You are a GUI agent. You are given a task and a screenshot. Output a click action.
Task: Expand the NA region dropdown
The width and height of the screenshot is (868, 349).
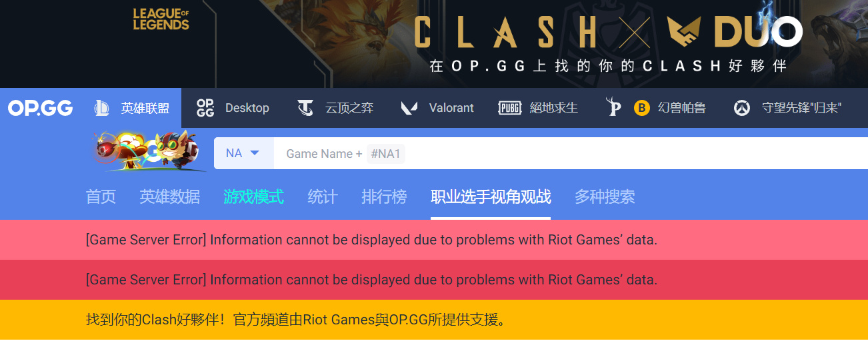243,153
